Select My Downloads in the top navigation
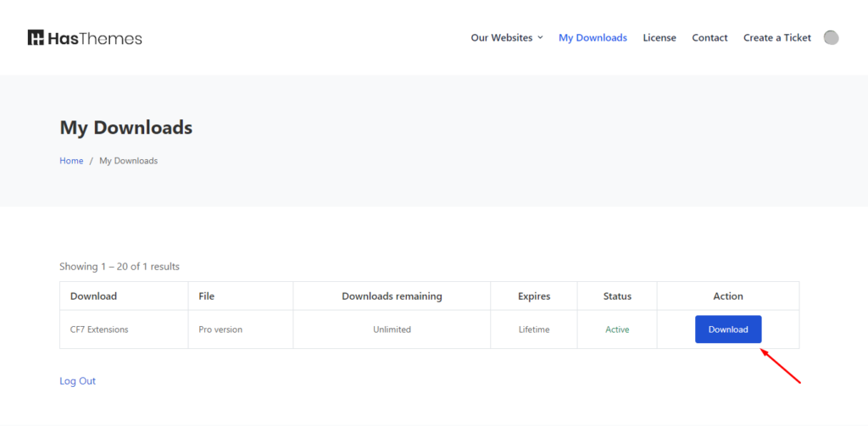Image resolution: width=868 pixels, height=426 pixels. click(x=593, y=37)
